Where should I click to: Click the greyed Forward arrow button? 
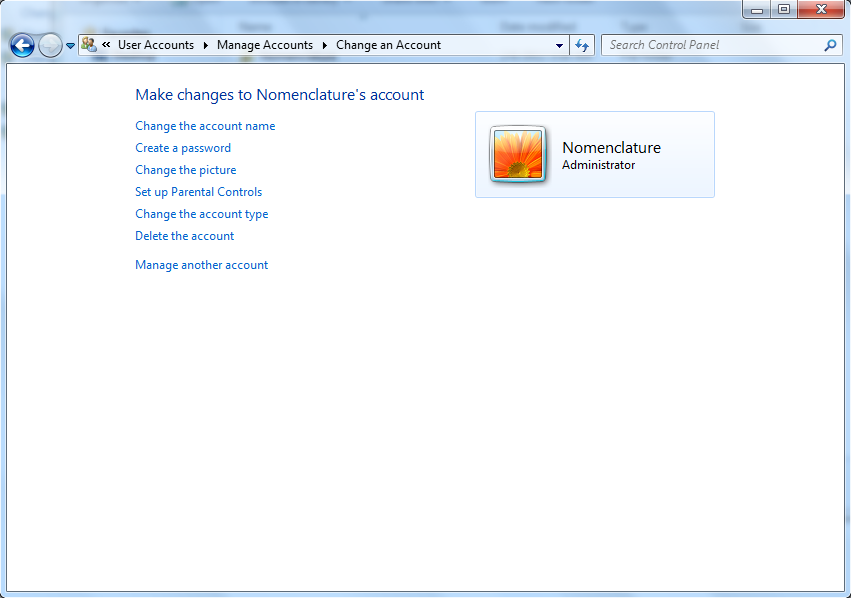click(x=50, y=46)
